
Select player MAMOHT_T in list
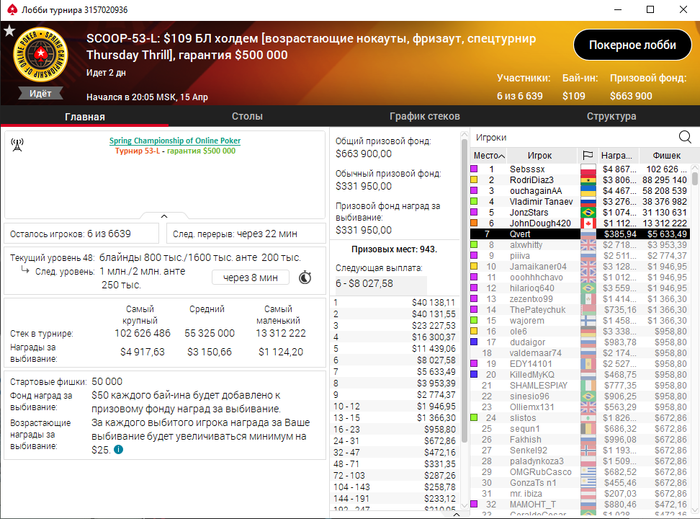pos(579,504)
